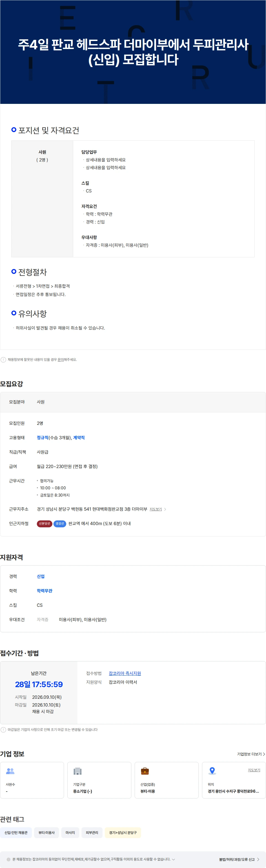Select the 뷰티·미용사 tag
Screen dimensions: 266x868
[47, 833]
